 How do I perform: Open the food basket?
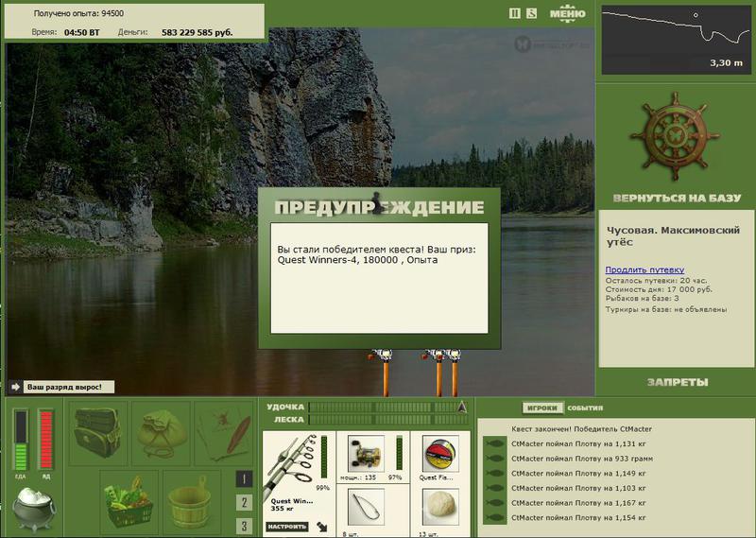click(x=129, y=502)
